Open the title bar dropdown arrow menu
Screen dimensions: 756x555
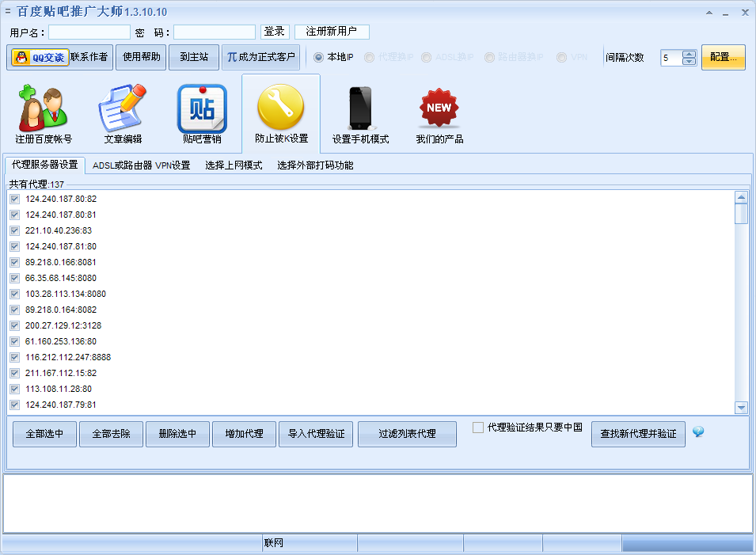click(x=709, y=13)
